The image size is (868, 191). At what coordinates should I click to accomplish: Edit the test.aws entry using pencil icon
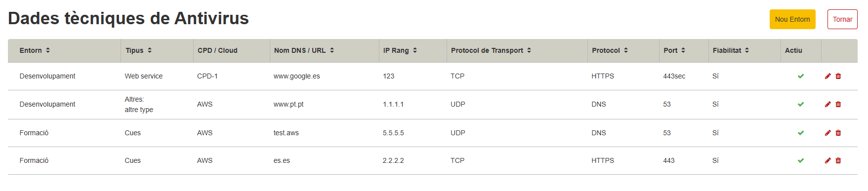coord(827,133)
